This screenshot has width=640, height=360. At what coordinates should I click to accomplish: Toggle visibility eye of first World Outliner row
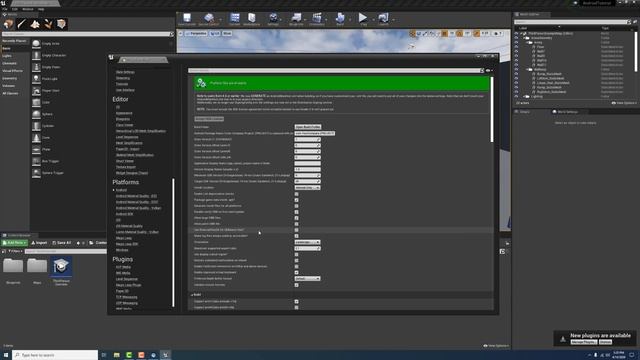[516, 33]
